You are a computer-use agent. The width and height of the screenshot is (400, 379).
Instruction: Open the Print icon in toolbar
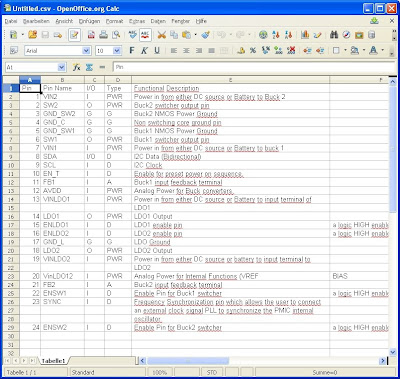click(103, 35)
